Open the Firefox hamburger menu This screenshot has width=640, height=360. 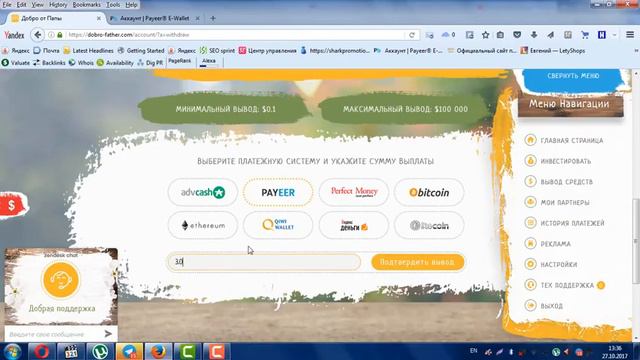pos(630,35)
